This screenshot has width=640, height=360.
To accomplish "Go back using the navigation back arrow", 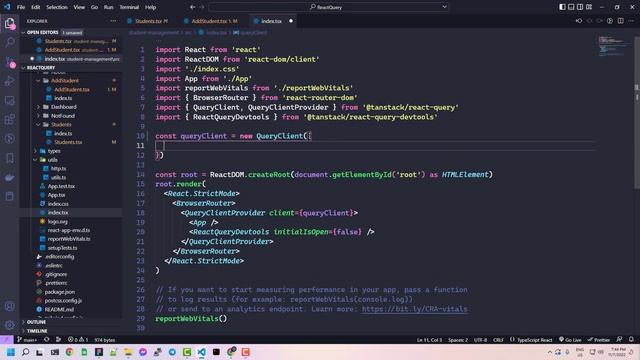I will pyautogui.click(x=192, y=7).
